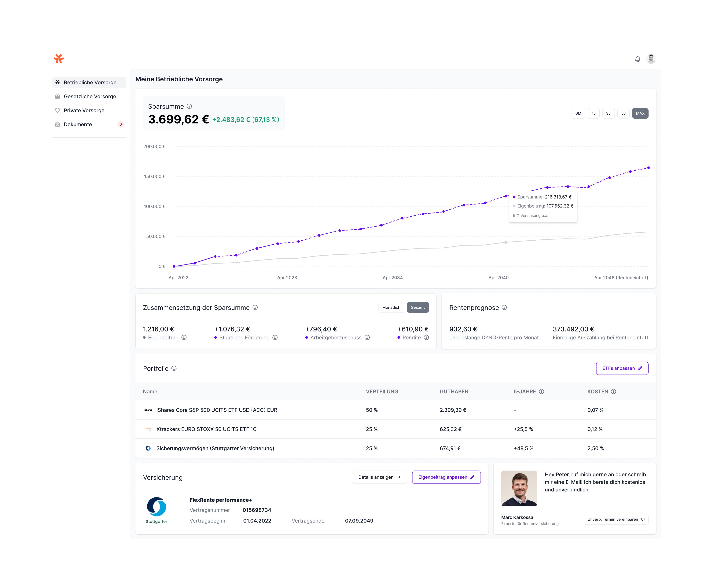Click the ETFs anpassen button
710x588 pixels.
[x=622, y=368]
